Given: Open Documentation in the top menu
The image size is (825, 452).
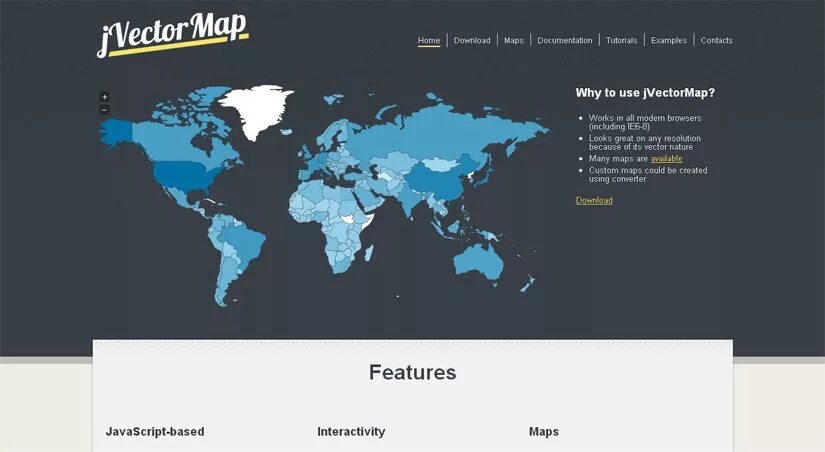Looking at the screenshot, I should (565, 40).
